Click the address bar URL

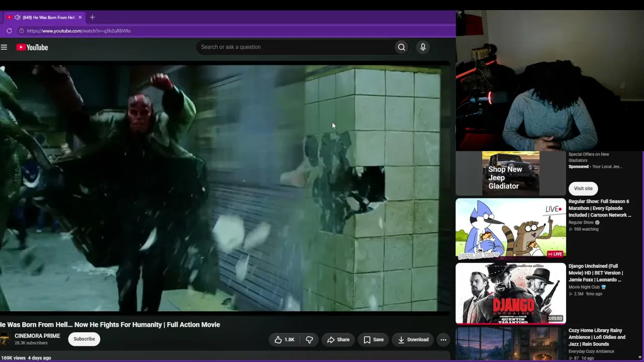point(78,31)
